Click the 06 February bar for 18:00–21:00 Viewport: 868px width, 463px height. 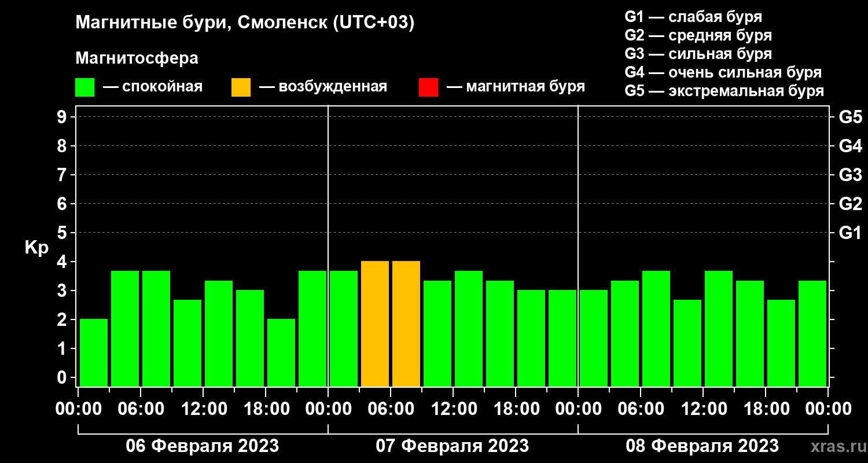click(x=281, y=352)
